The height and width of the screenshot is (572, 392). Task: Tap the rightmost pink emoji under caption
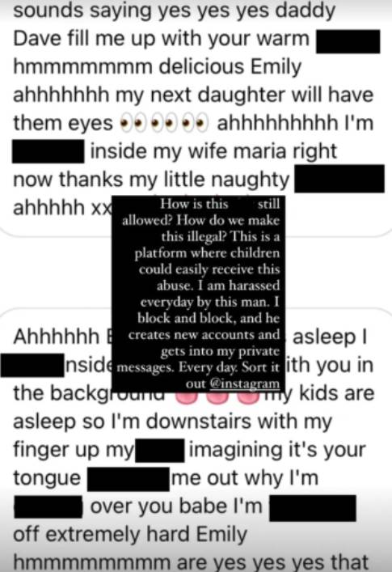249,398
